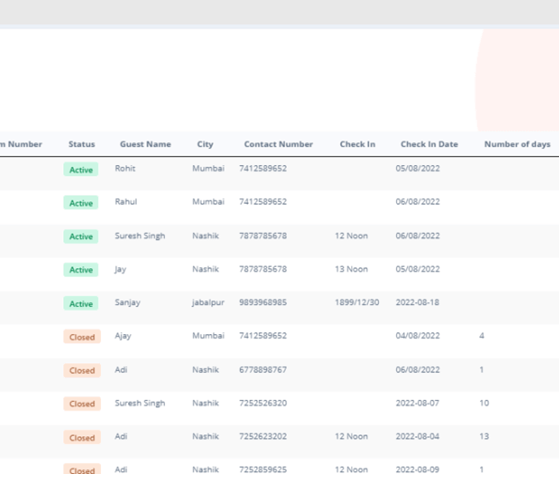
Task: Click check-in date 2022-08-18
Action: click(x=417, y=302)
